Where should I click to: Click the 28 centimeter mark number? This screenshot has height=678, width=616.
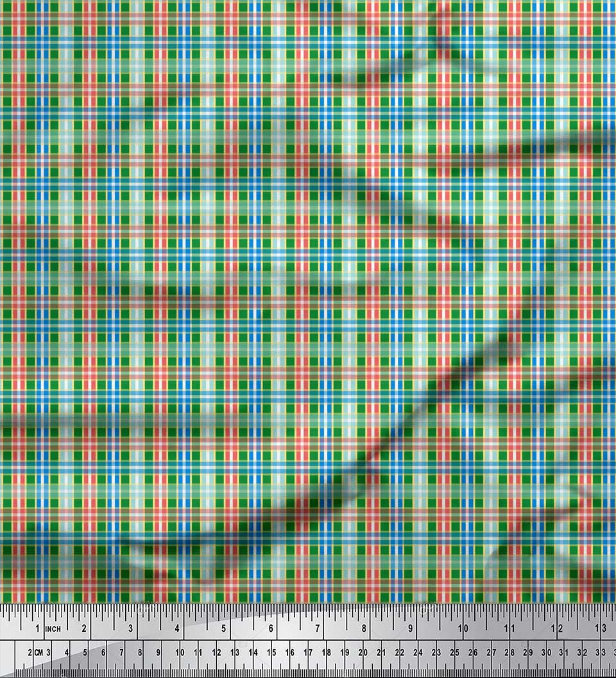pyautogui.click(x=509, y=652)
